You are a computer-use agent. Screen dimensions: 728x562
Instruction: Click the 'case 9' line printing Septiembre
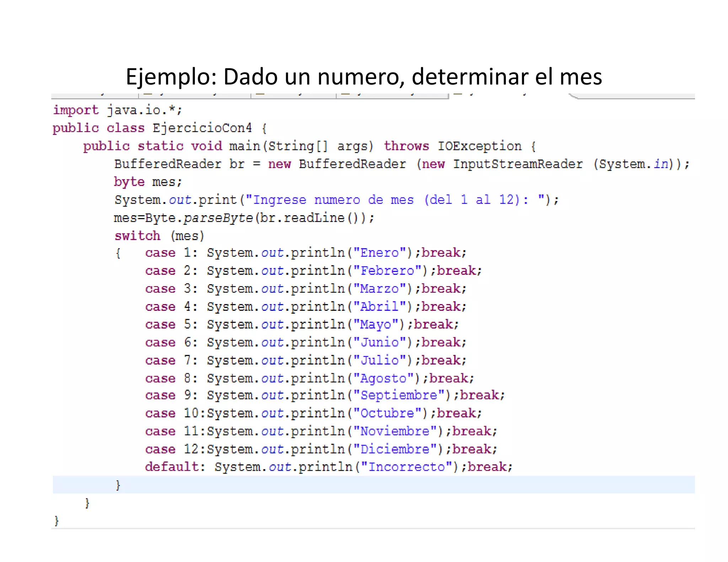point(325,395)
